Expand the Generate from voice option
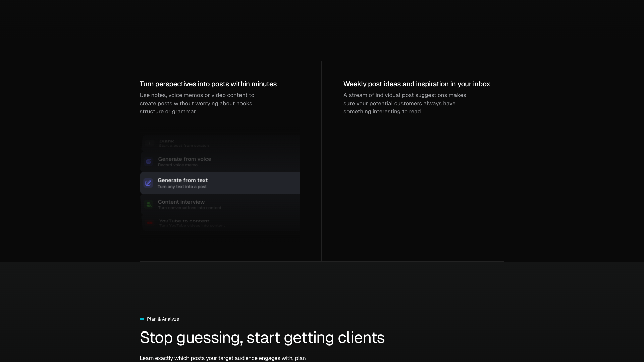The height and width of the screenshot is (362, 644). click(220, 161)
